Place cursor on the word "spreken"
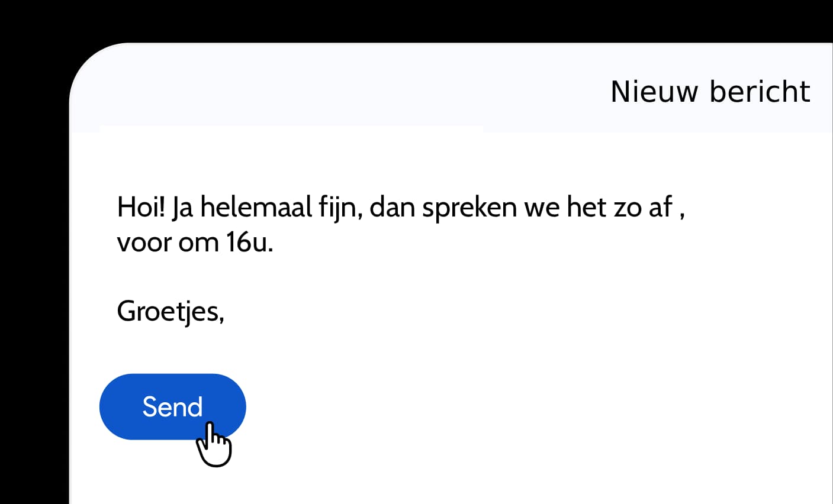 [x=469, y=208]
